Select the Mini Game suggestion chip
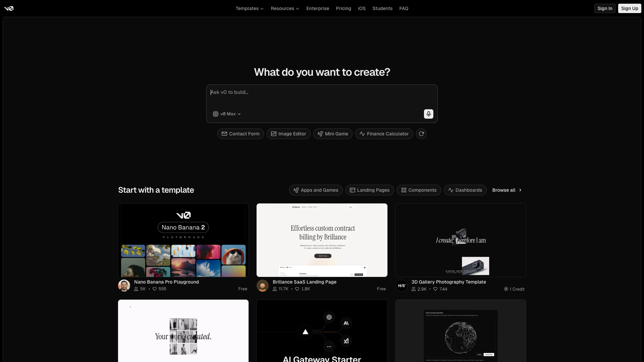The width and height of the screenshot is (644, 362). coord(332,134)
